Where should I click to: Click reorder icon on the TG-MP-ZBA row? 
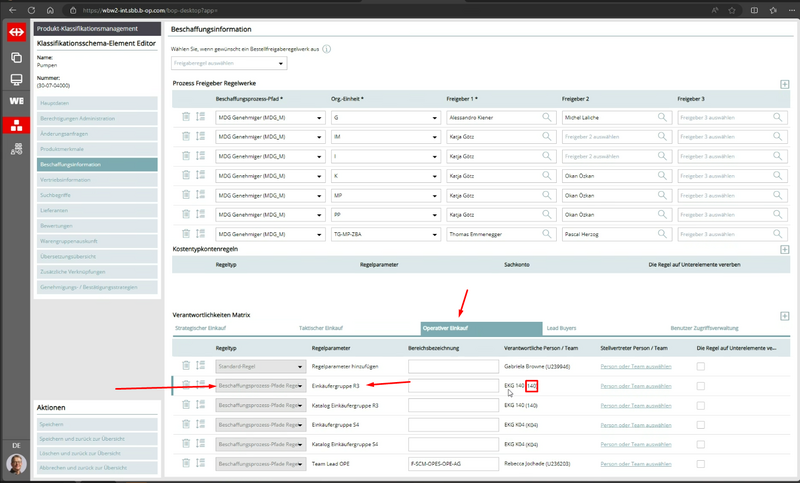(x=200, y=234)
